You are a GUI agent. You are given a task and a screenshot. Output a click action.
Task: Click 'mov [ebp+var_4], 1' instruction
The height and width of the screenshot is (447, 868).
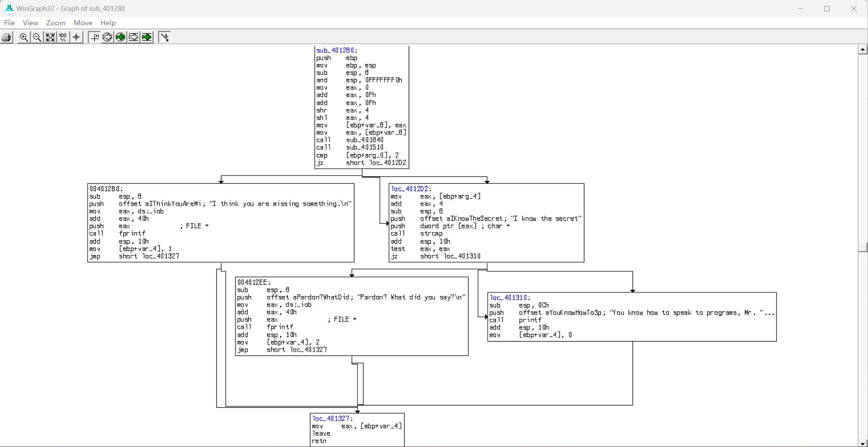[131, 249]
